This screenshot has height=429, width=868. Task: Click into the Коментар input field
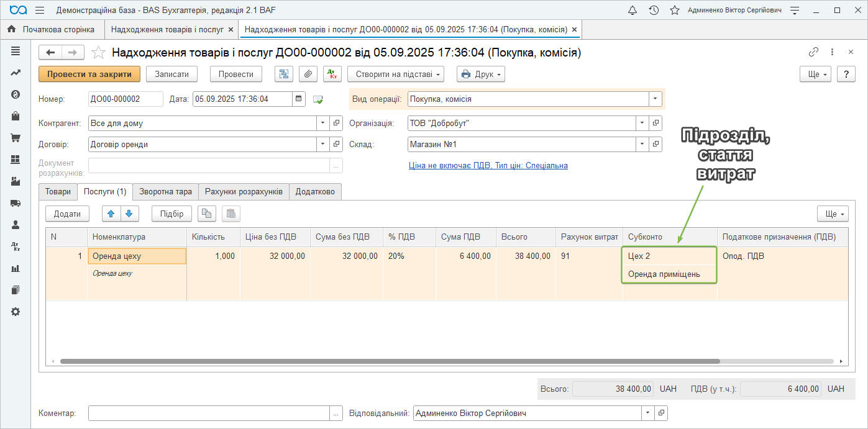209,413
